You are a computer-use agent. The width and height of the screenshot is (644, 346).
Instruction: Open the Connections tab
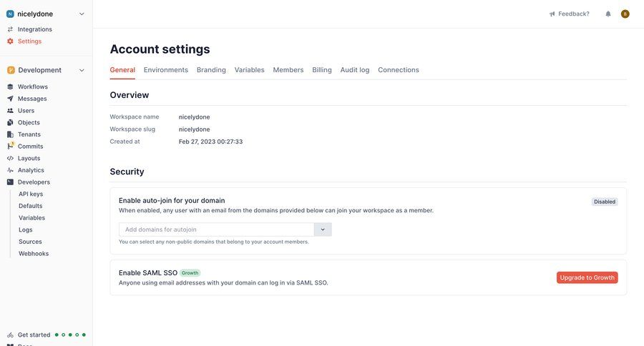[x=399, y=70]
